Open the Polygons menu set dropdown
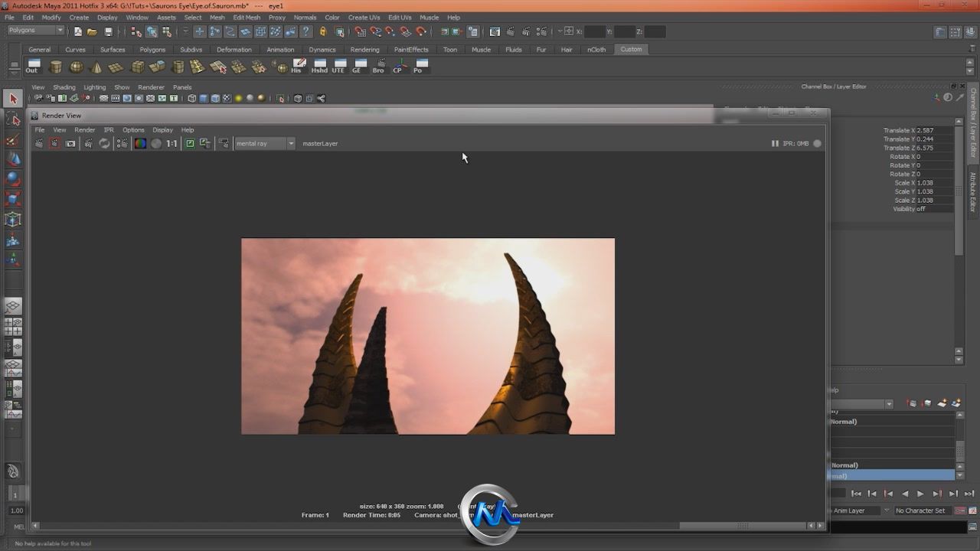 (36, 31)
